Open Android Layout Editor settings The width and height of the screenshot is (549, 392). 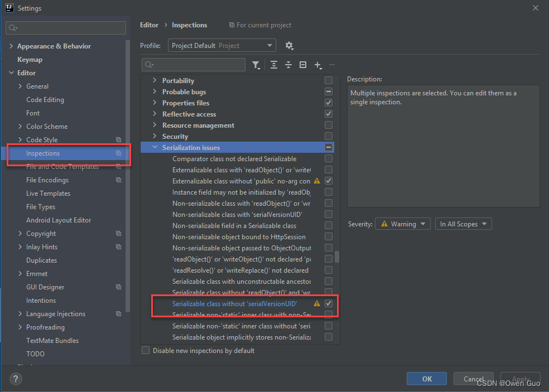(x=59, y=220)
